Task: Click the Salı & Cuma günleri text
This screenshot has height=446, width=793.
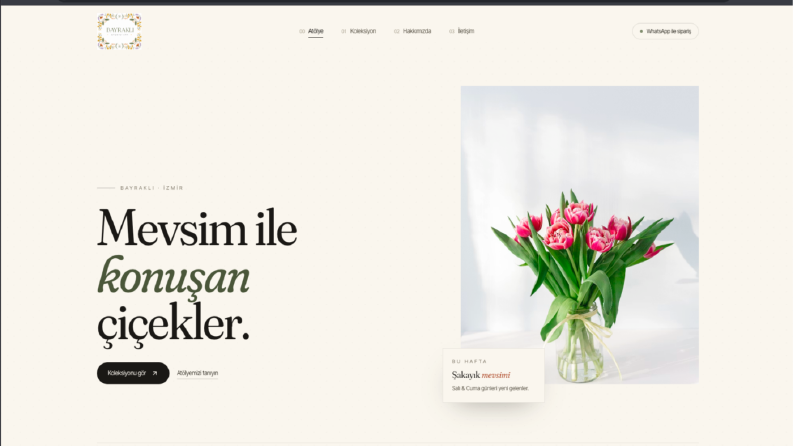Action: point(490,388)
